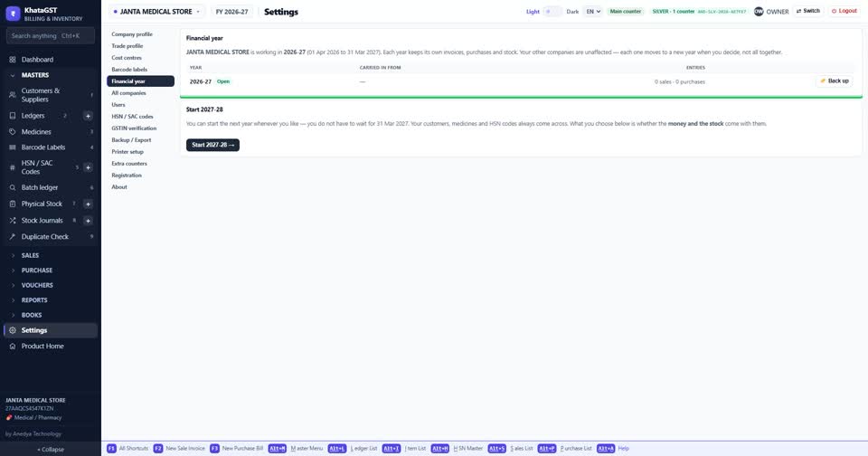Click F2 New Sale Invoice shortcut
The height and width of the screenshot is (456, 868).
(179, 448)
